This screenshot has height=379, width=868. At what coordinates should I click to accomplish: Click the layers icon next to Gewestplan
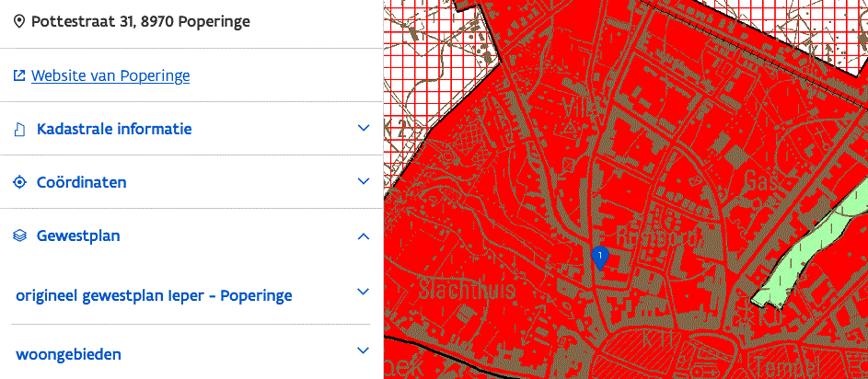click(x=19, y=236)
